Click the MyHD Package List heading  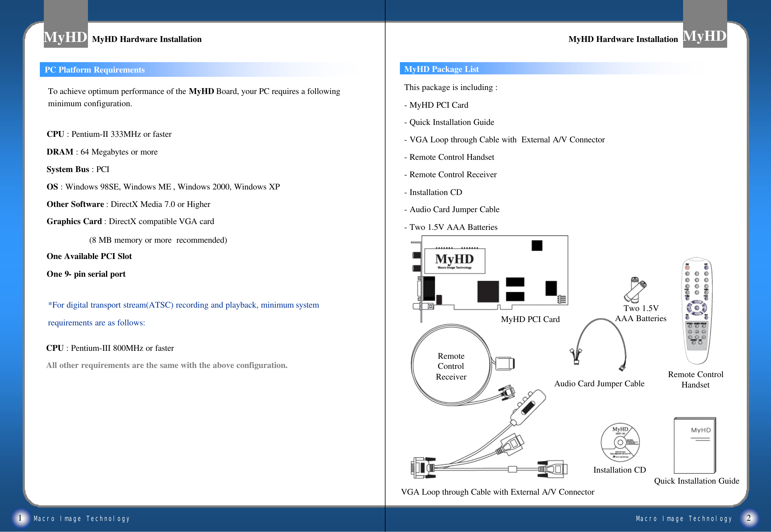(441, 69)
